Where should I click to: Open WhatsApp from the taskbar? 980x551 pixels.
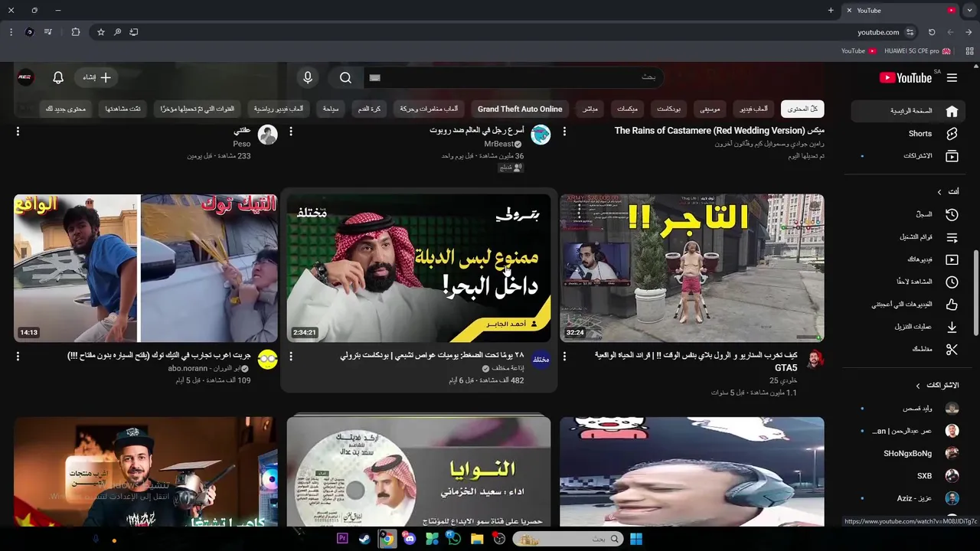[x=454, y=539]
